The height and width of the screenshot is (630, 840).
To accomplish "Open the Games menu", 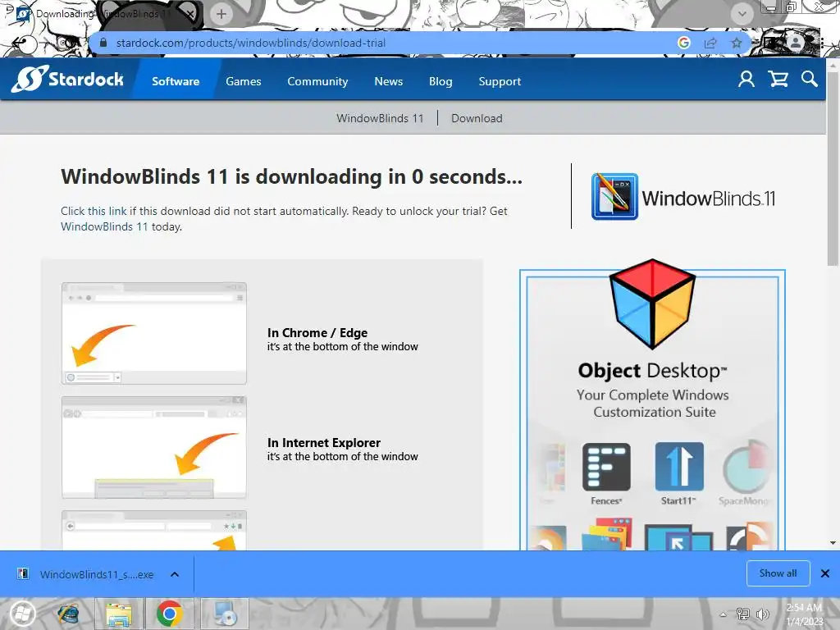I will tap(243, 81).
